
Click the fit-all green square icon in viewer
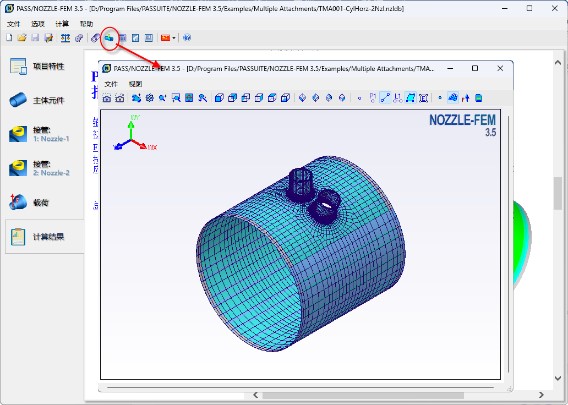tap(189, 98)
